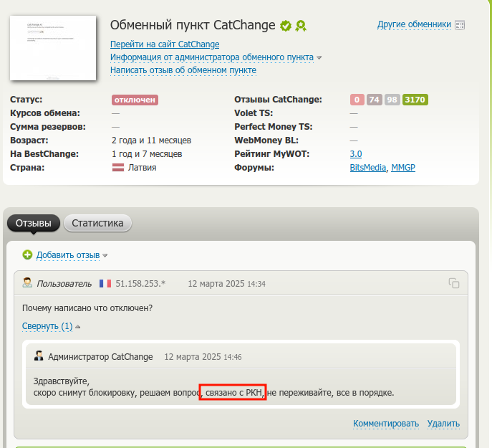Expand the Добавить отзыв form
Screen dimensions: 492x448
[x=68, y=255]
